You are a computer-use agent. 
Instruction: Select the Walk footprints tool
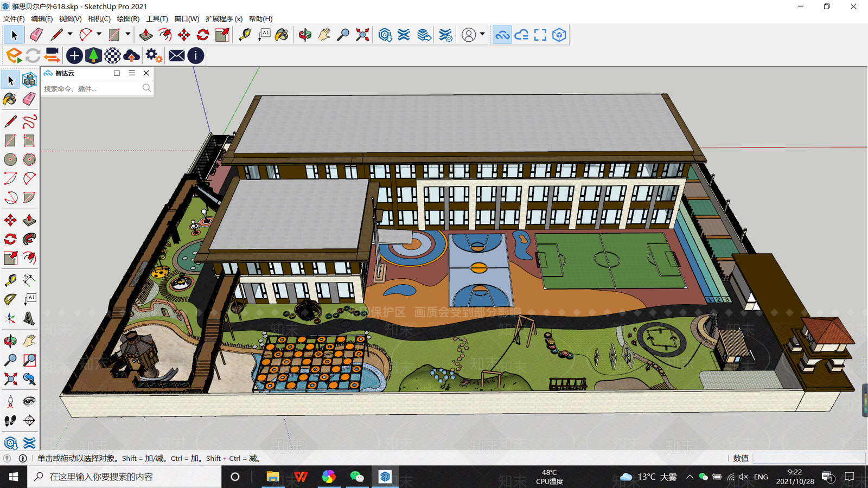point(10,420)
